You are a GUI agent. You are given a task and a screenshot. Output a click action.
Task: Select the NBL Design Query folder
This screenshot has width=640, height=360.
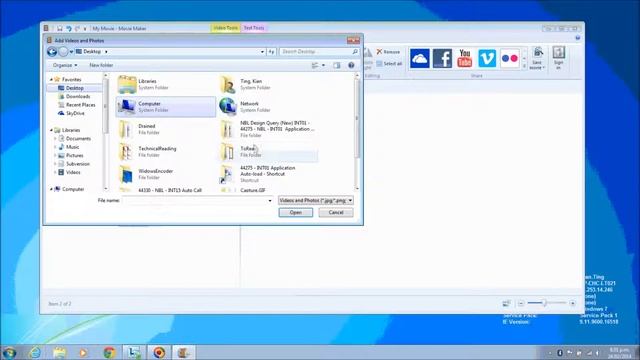pyautogui.click(x=267, y=129)
